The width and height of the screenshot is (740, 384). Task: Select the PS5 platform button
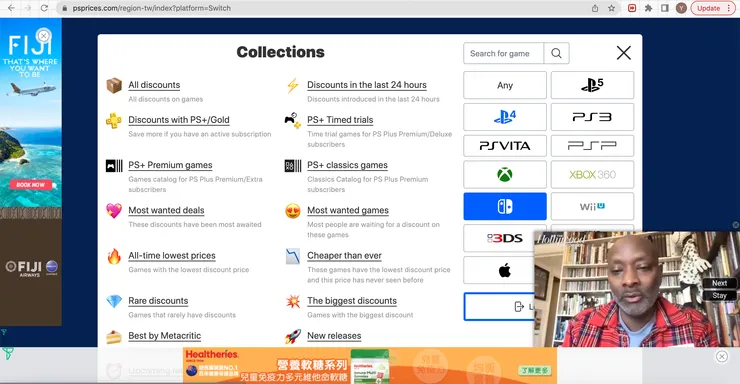592,85
